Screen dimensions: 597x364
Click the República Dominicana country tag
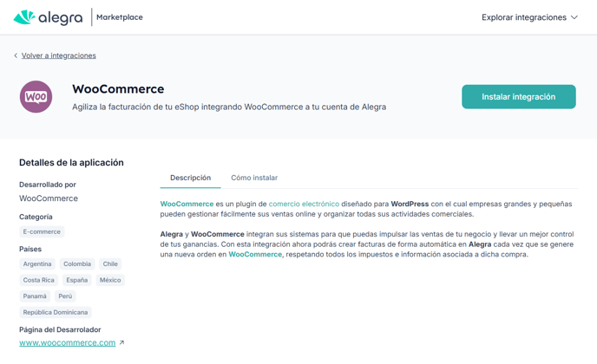(56, 312)
